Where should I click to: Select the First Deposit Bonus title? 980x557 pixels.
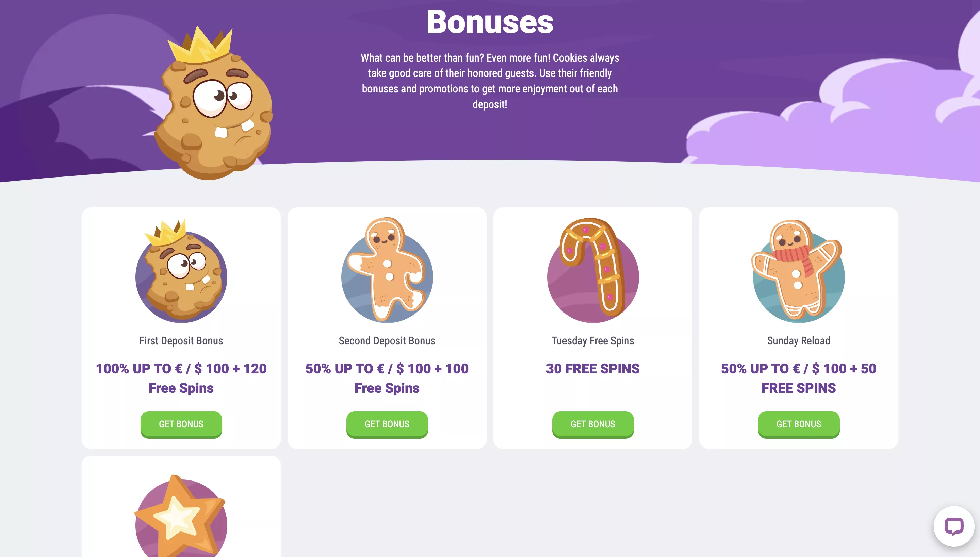pos(181,340)
